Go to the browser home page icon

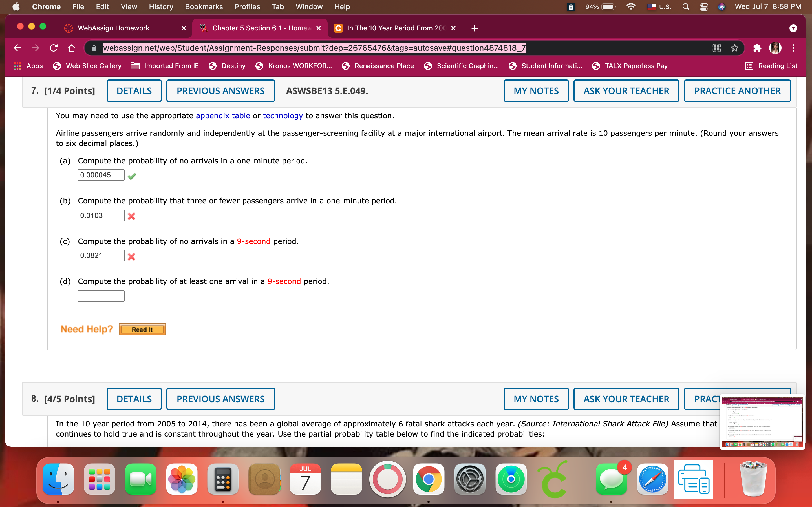click(71, 48)
